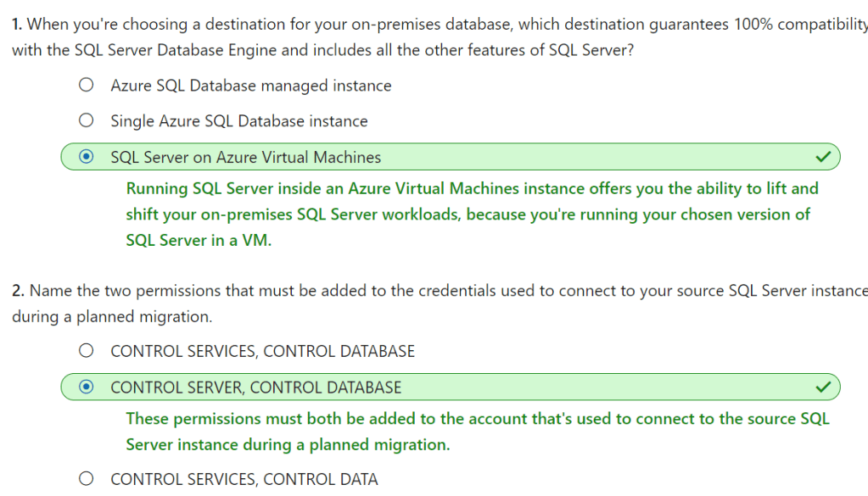Choose the CONTROL SERVICES, CONTROL DATA radio button

click(x=86, y=479)
